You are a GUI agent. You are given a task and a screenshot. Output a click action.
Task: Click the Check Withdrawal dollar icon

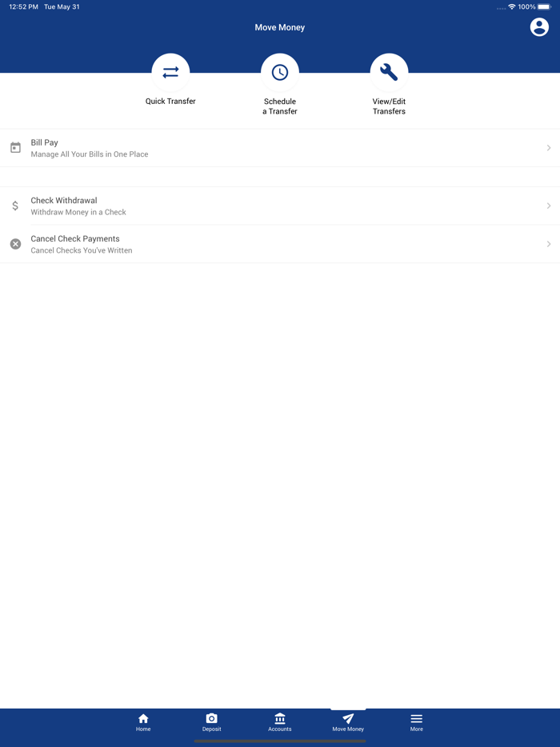[15, 206]
